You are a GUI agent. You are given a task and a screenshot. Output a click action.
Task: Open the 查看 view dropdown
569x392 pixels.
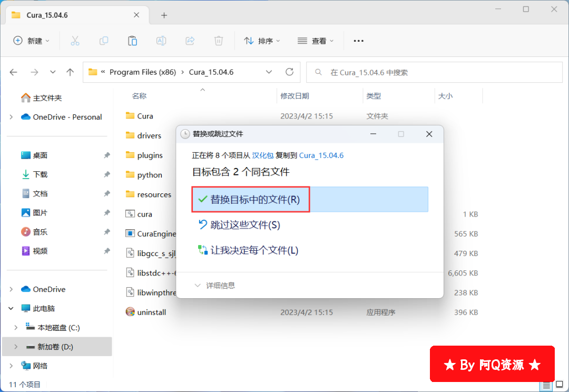pos(316,41)
